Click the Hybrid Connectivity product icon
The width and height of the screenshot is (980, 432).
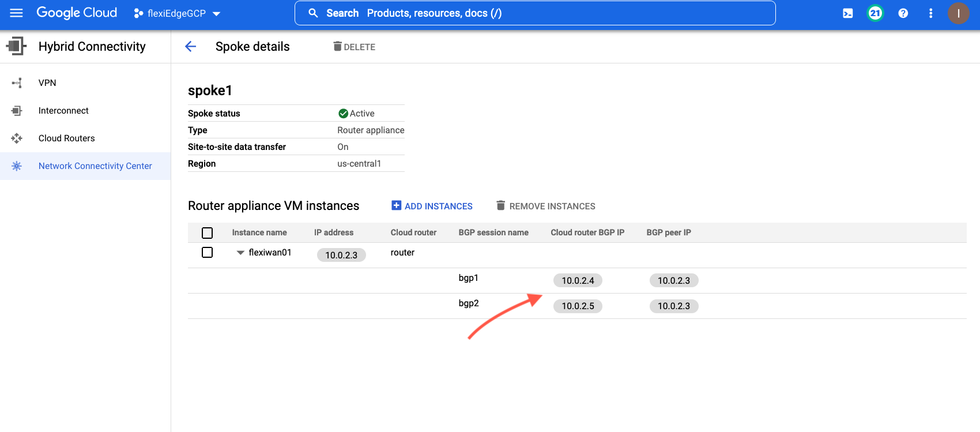pos(16,46)
